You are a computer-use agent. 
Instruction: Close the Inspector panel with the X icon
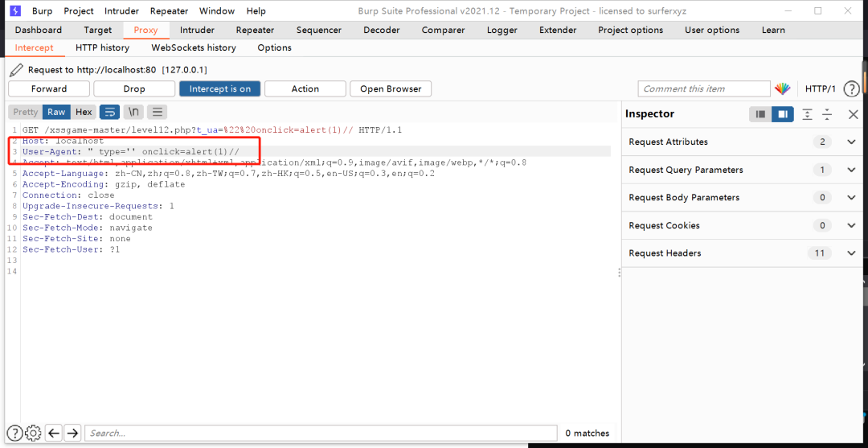click(854, 114)
